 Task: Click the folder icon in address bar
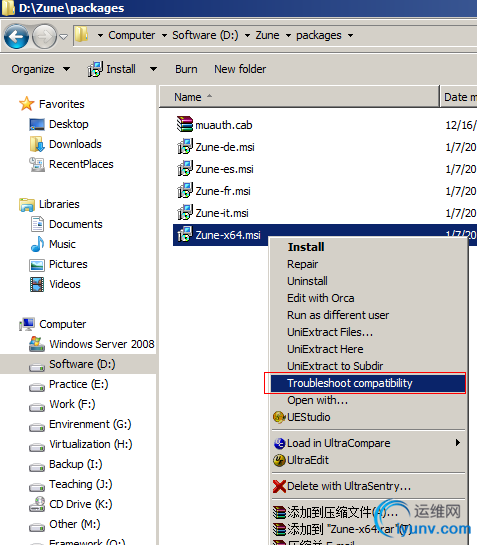(82, 35)
